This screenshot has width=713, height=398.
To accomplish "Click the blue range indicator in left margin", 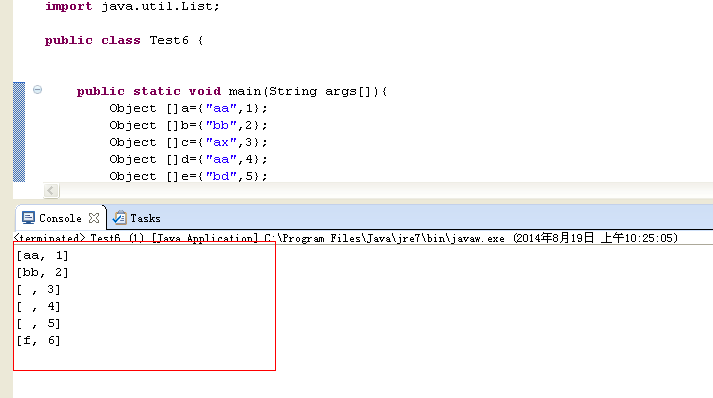I will [19, 132].
